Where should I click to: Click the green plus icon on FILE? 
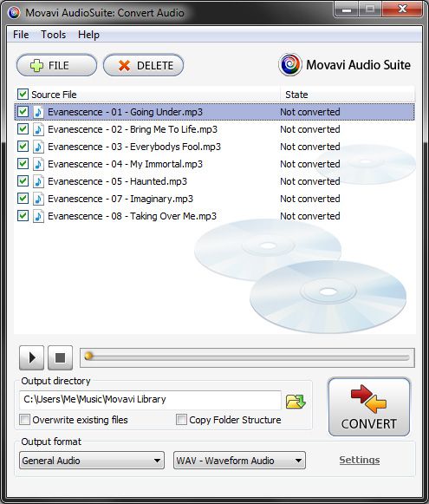coord(36,66)
